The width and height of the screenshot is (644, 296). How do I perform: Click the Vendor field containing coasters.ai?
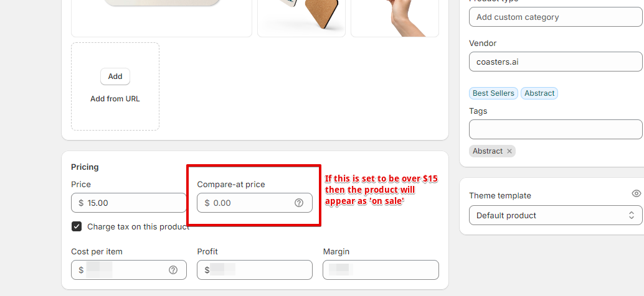[556, 62]
